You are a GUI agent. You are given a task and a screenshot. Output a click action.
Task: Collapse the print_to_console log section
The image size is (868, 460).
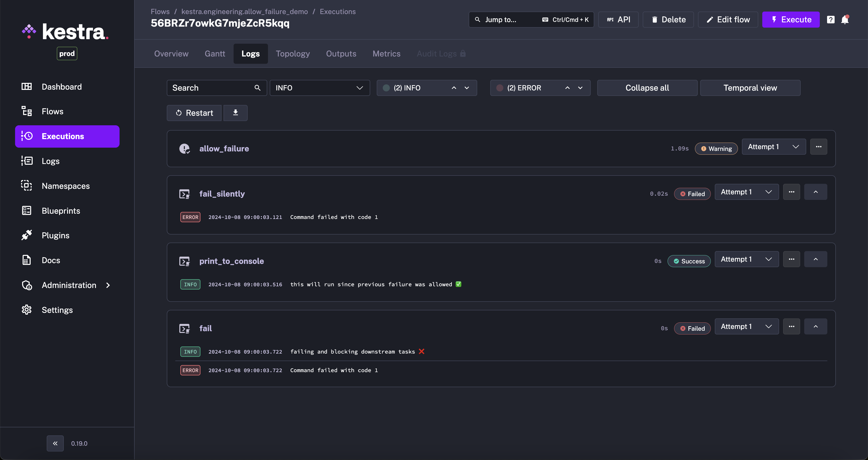click(x=816, y=259)
